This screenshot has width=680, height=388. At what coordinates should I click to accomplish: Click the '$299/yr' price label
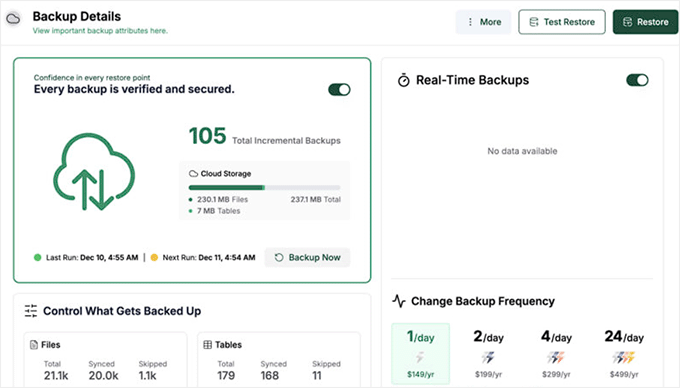pos(556,374)
